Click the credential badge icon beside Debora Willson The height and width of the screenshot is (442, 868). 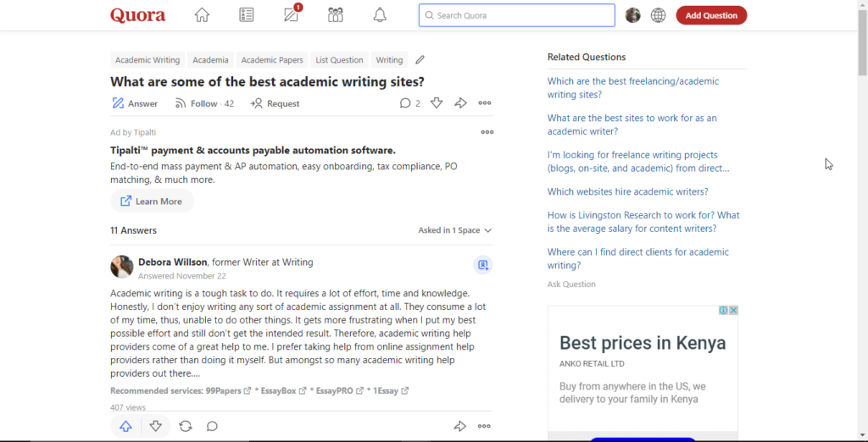pyautogui.click(x=482, y=265)
